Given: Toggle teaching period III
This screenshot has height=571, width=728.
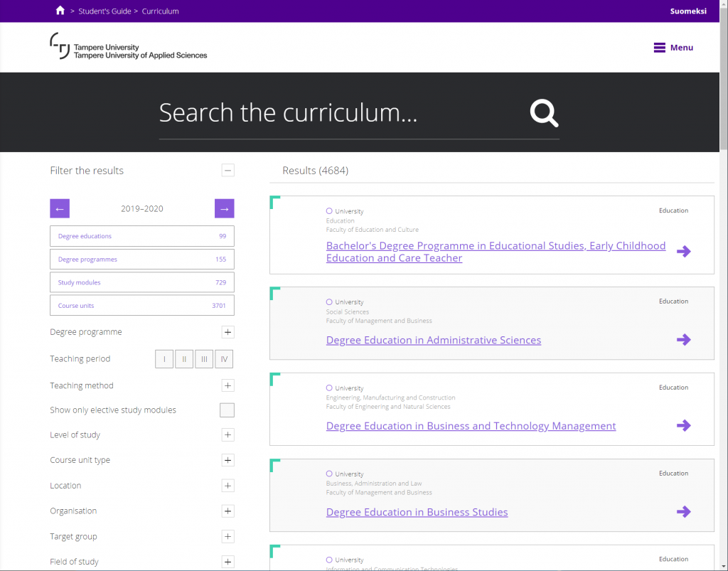Looking at the screenshot, I should click(x=204, y=359).
